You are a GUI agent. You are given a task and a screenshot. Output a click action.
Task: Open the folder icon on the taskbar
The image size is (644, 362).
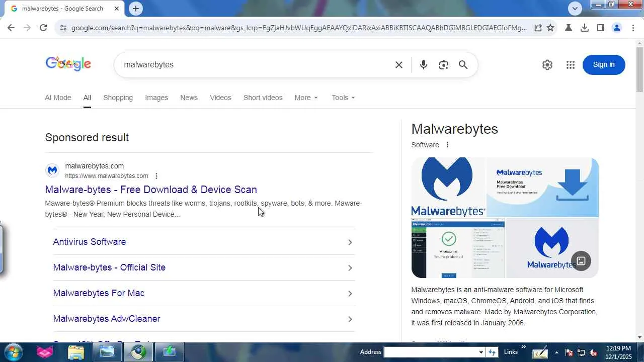75,352
